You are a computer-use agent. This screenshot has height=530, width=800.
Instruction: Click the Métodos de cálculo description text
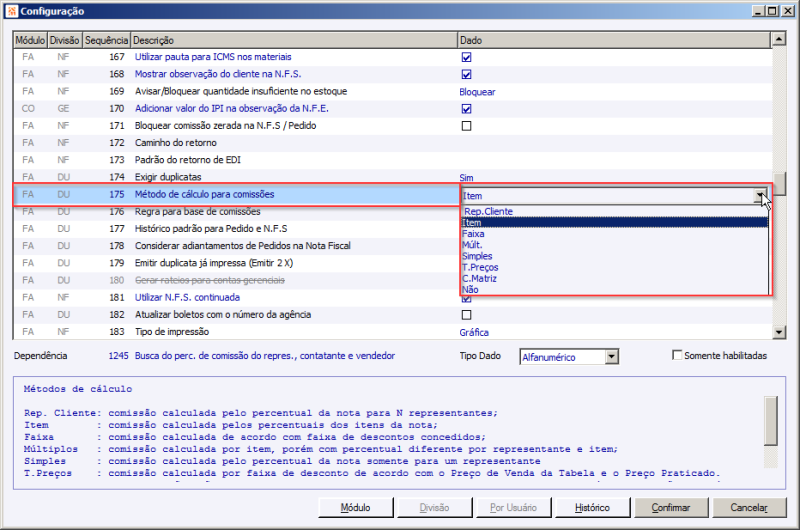(x=78, y=389)
